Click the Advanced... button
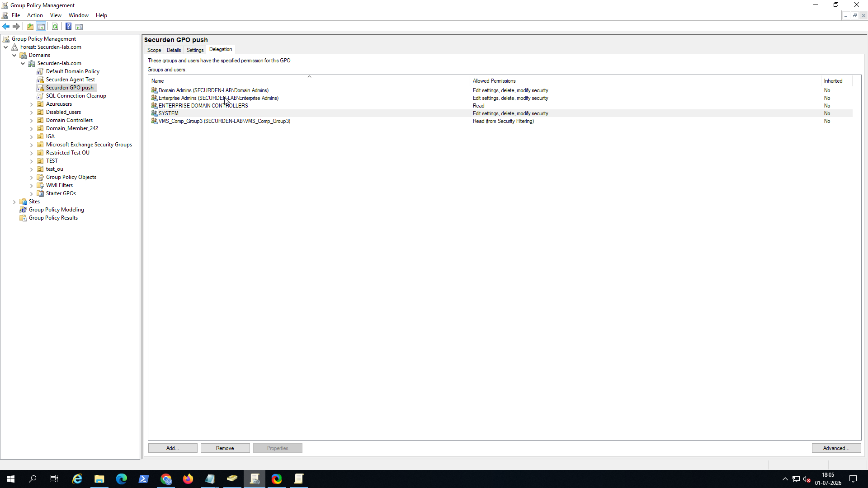This screenshot has height=488, width=868. pos(836,448)
